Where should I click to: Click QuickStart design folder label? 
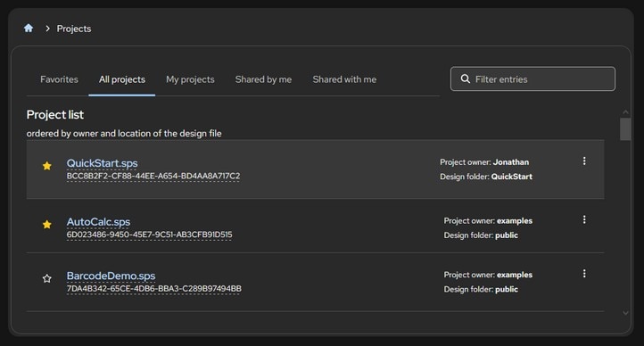[x=512, y=177]
